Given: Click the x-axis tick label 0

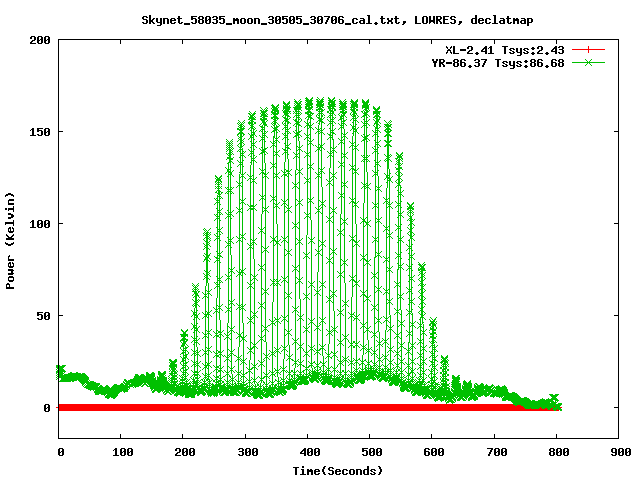Looking at the screenshot, I should click(61, 452).
